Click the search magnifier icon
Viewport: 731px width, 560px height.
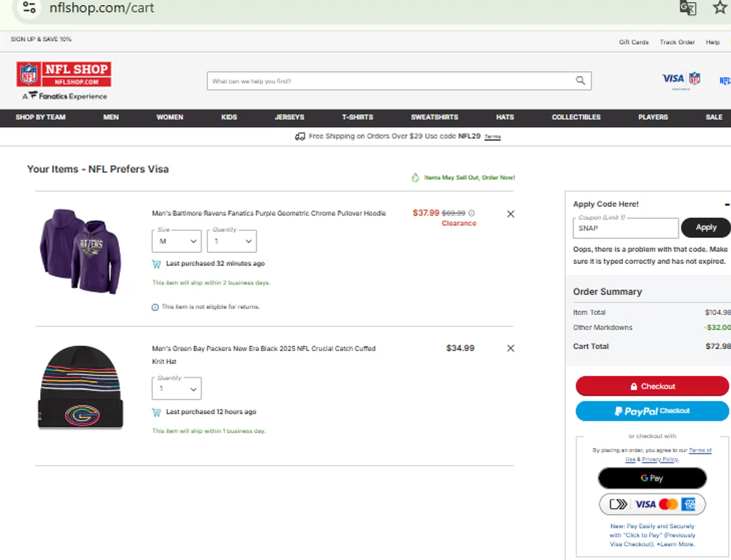click(x=580, y=80)
